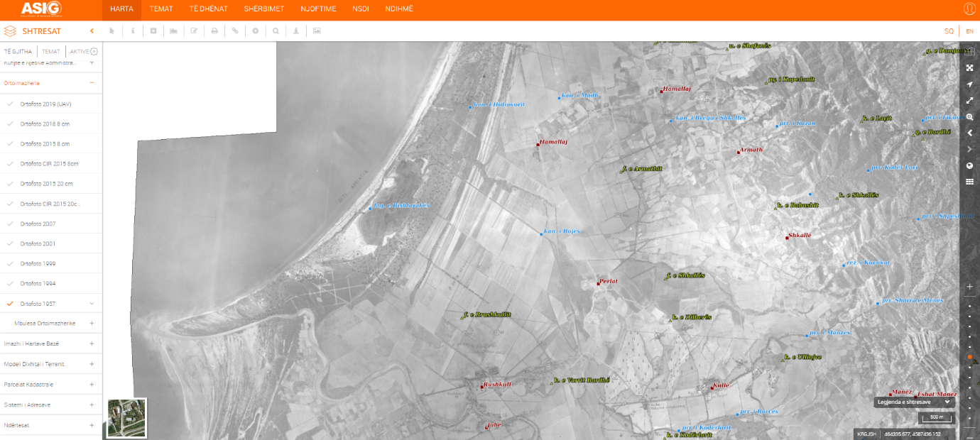Open the HARTA menu tab
This screenshot has height=440, width=980.
pos(122,9)
